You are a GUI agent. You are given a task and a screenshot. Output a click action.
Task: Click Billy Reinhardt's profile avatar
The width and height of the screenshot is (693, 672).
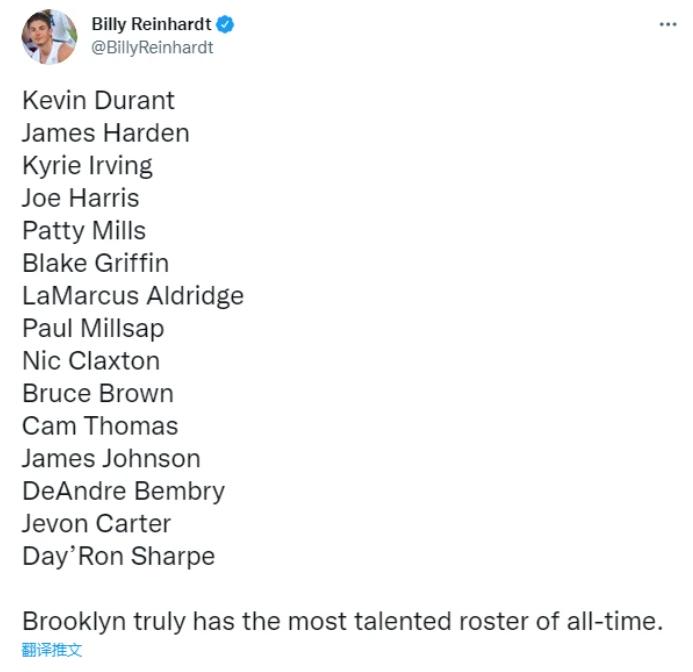point(50,37)
